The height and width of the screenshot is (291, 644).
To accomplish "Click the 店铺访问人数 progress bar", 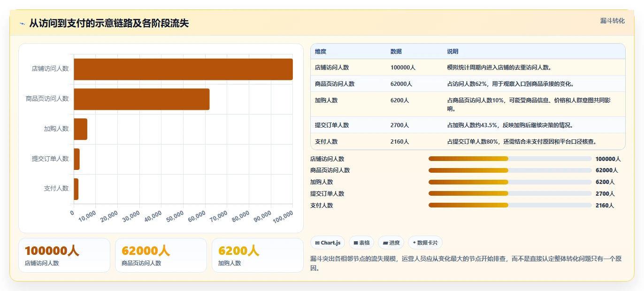I will click(x=510, y=159).
